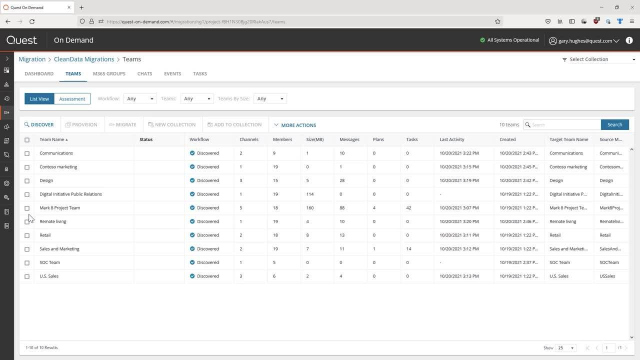
Task: Open browser hamburger menu
Action: coord(632,21)
